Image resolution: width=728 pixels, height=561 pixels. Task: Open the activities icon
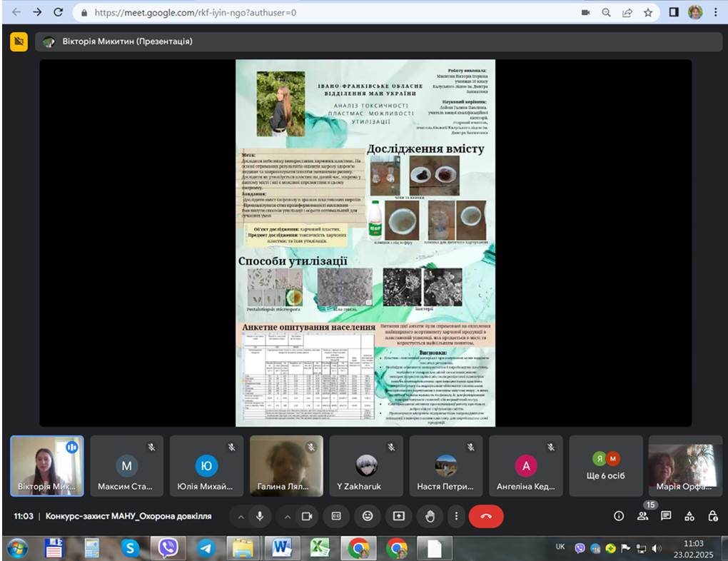[689, 516]
